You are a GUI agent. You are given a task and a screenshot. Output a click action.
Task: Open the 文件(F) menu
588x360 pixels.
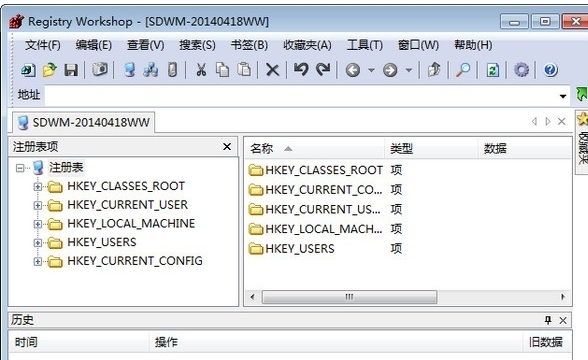(x=43, y=45)
